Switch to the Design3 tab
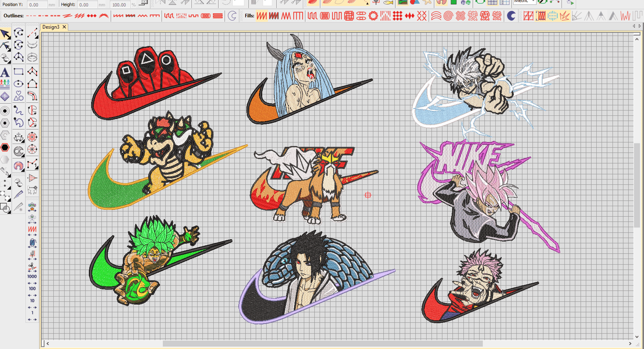The width and height of the screenshot is (644, 349). (51, 27)
